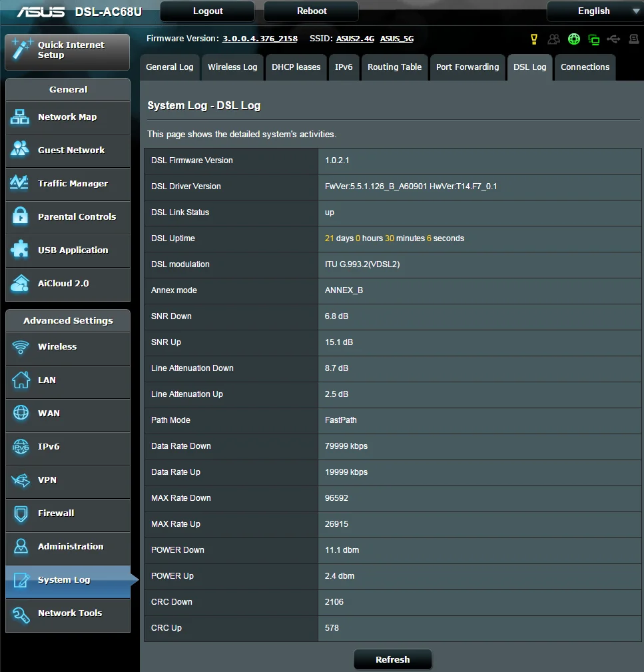
Task: Launch Quick Internet Setup wizard
Action: click(x=68, y=51)
